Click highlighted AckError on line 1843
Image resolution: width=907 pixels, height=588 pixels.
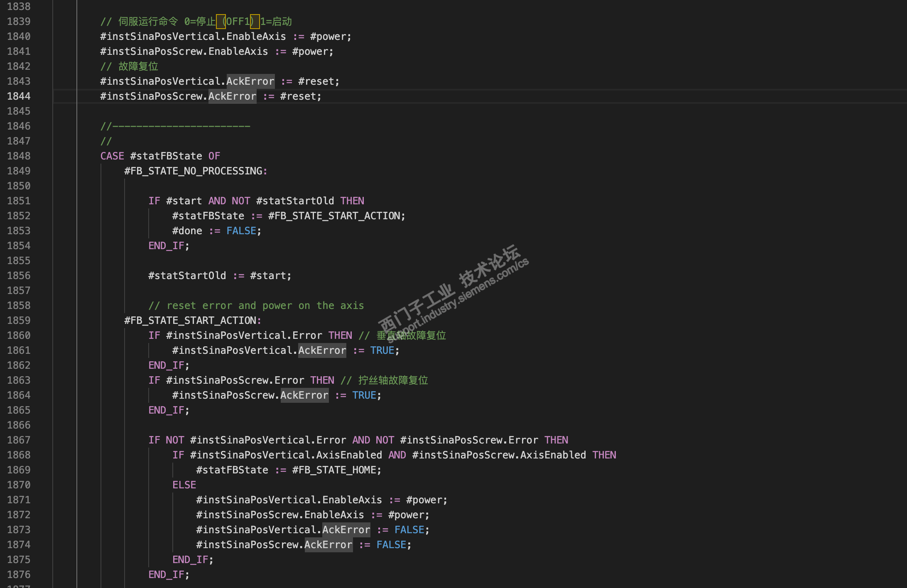pyautogui.click(x=250, y=81)
